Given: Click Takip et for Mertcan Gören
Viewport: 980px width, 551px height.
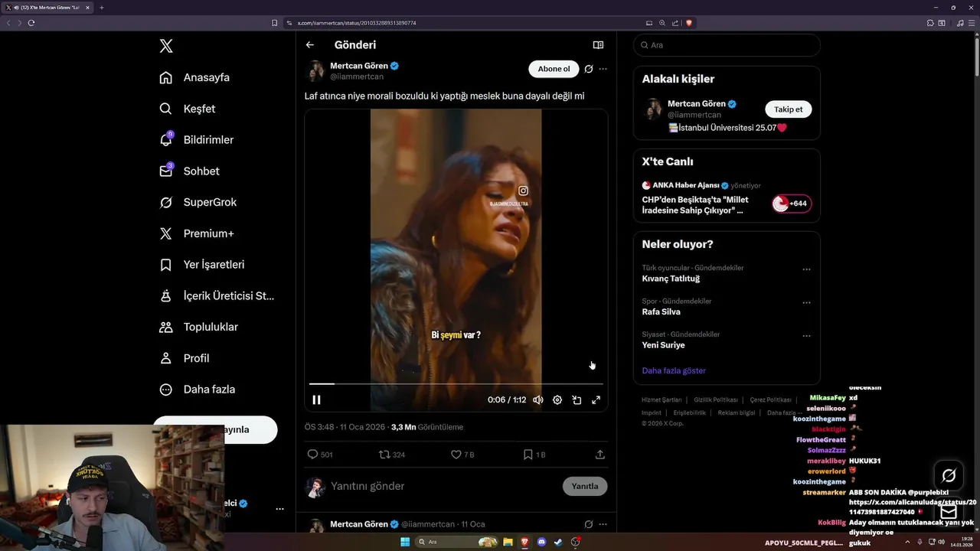Looking at the screenshot, I should 788,109.
